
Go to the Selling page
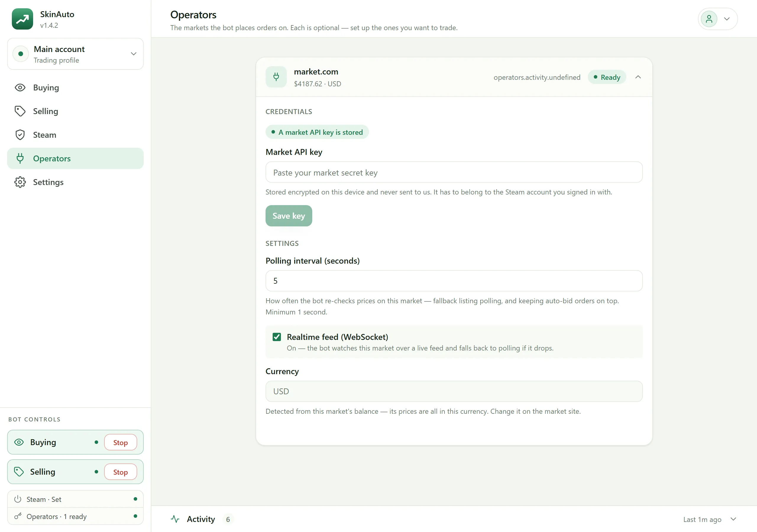[75, 111]
